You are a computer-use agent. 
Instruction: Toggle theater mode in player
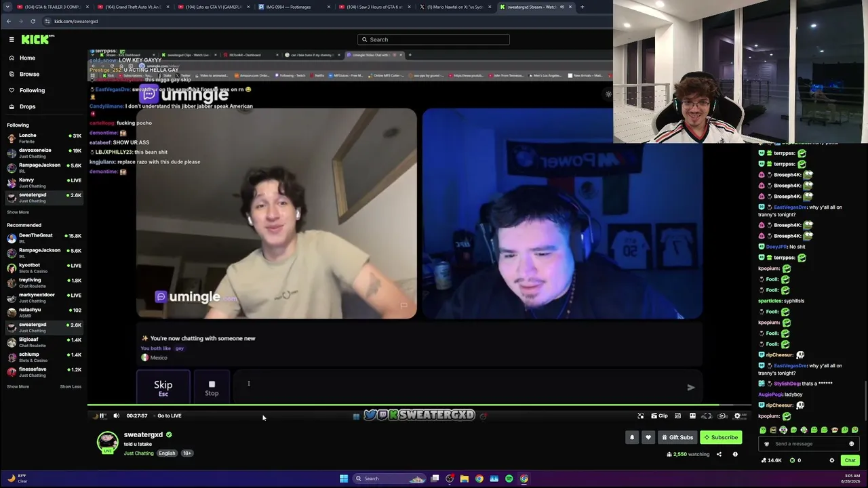coord(692,415)
